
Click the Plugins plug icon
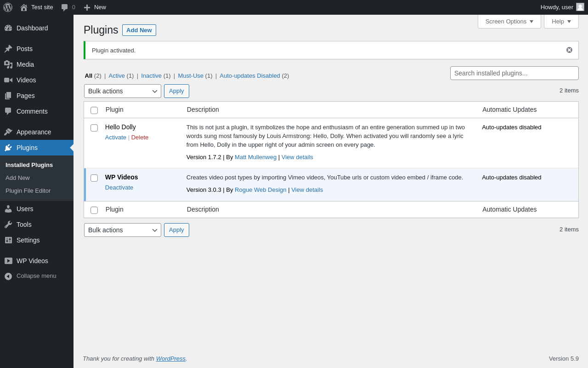click(8, 148)
